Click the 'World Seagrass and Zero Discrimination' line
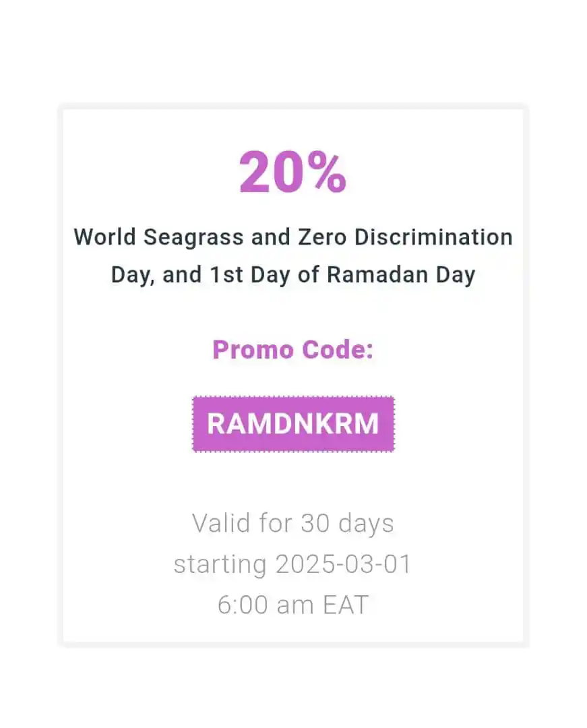Image resolution: width=587 pixels, height=728 pixels. [293, 237]
